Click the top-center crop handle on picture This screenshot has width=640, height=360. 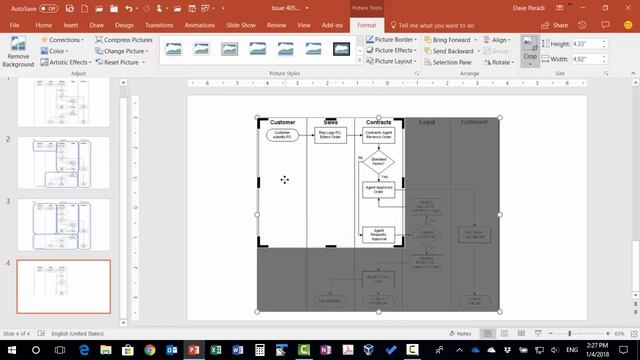(x=331, y=119)
